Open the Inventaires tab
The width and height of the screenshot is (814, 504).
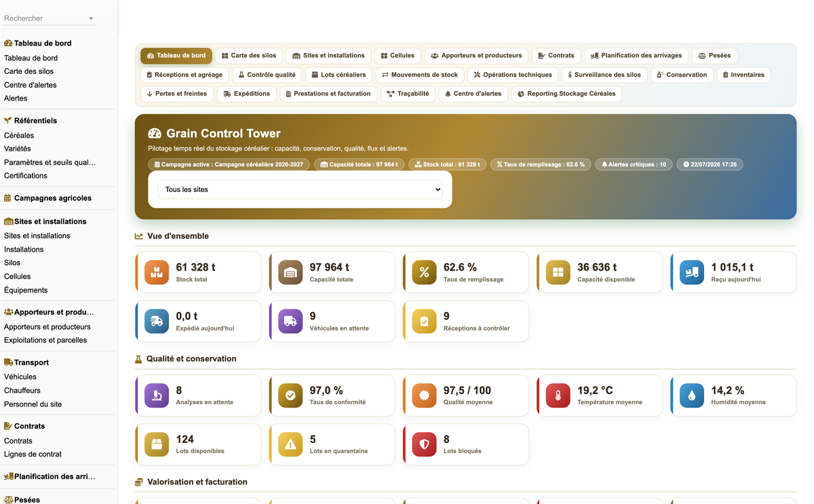click(x=744, y=75)
